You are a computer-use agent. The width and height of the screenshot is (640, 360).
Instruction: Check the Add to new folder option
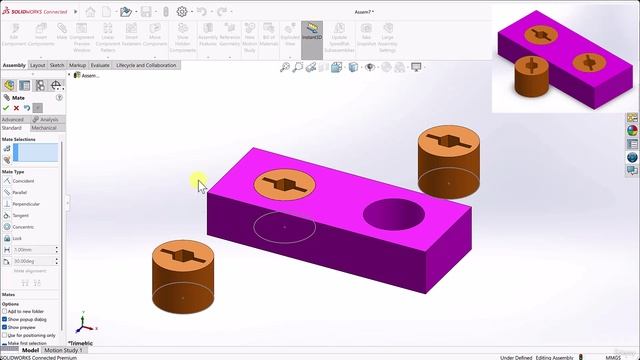pos(4,311)
